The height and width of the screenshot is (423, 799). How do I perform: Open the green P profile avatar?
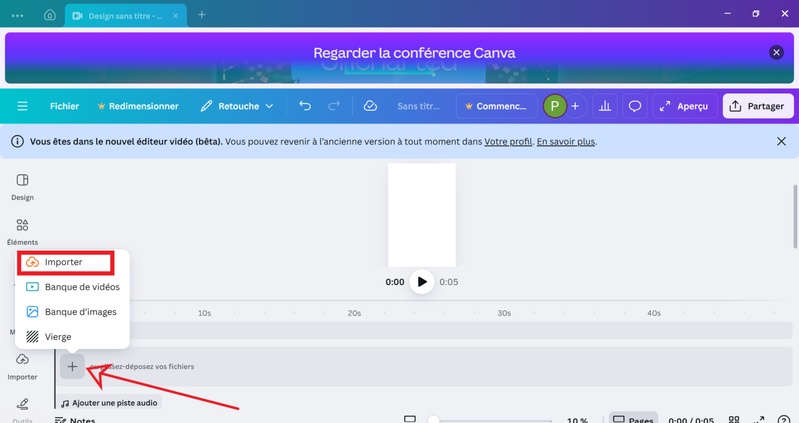coord(554,106)
